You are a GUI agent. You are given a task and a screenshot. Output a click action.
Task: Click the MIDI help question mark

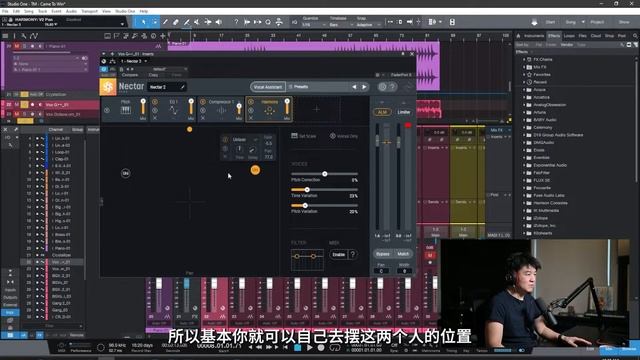point(353,254)
